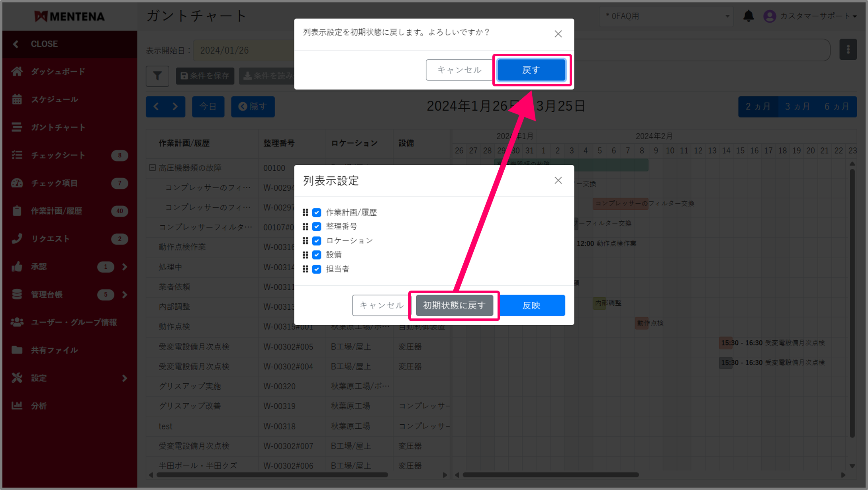Click the filter funnel icon

click(x=157, y=76)
